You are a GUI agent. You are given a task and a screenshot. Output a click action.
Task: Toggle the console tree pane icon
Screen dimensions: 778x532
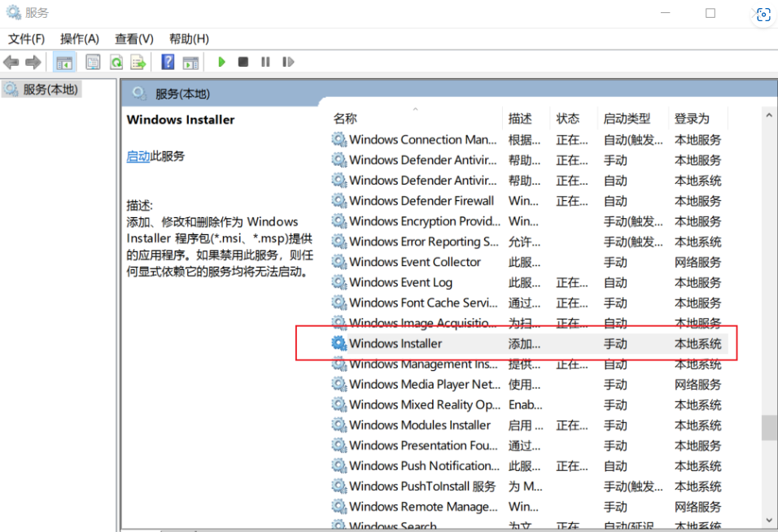tap(64, 63)
